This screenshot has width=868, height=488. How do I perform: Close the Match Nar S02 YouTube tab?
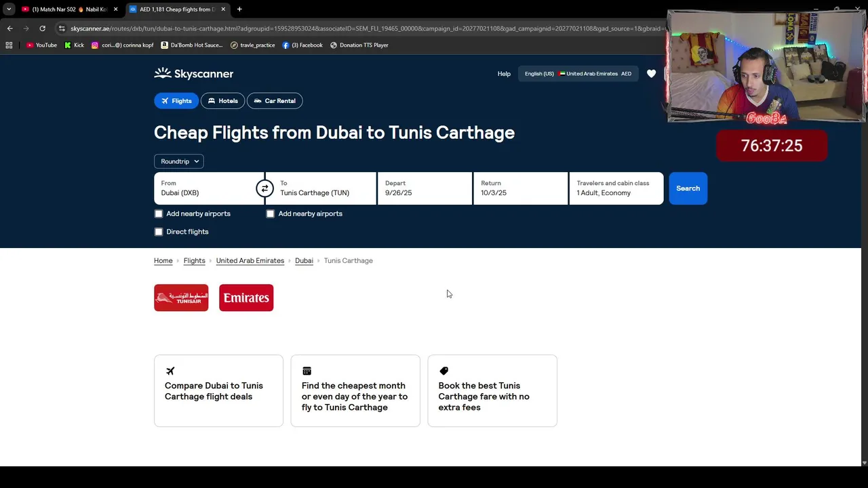point(115,9)
